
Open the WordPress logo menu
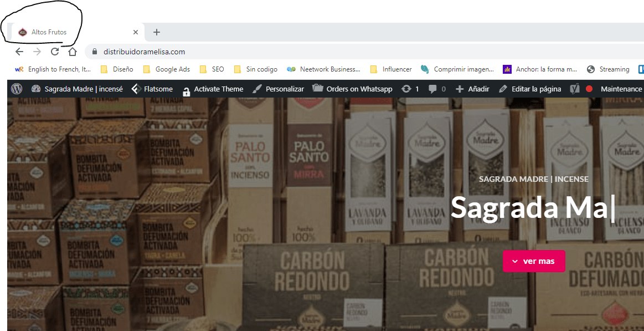17,89
